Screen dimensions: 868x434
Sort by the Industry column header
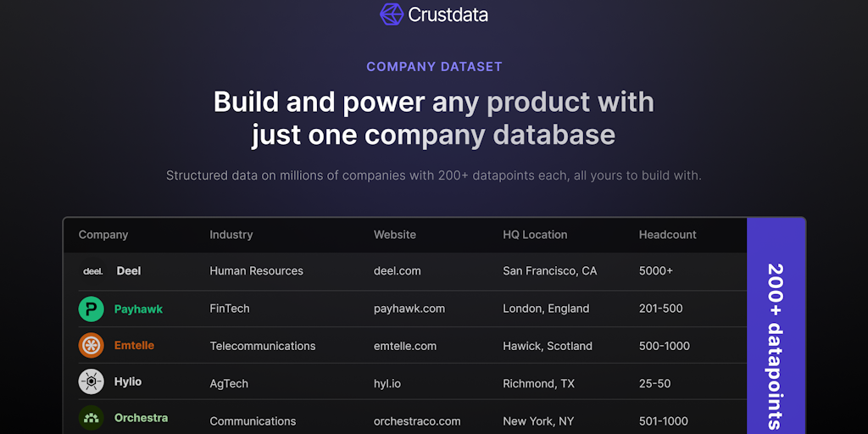click(x=231, y=235)
